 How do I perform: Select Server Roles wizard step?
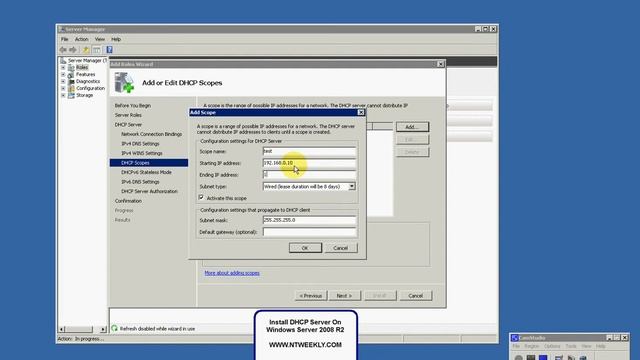(x=128, y=115)
